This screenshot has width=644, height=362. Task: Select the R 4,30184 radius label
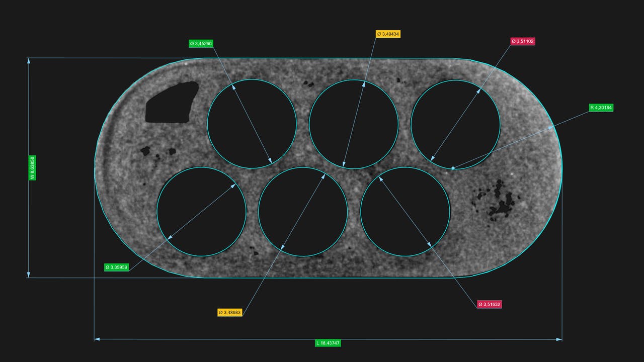(601, 108)
